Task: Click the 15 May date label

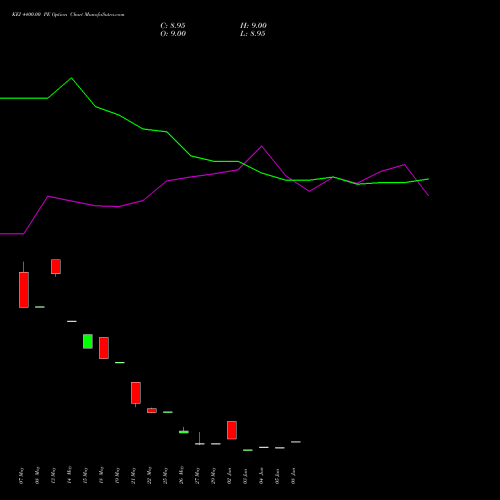Action: click(x=86, y=476)
